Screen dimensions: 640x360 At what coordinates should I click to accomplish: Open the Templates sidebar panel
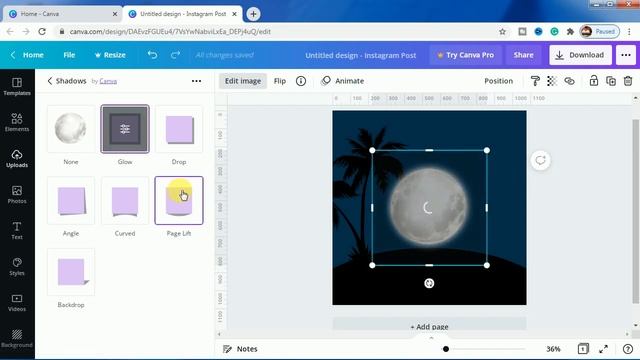pos(17,87)
